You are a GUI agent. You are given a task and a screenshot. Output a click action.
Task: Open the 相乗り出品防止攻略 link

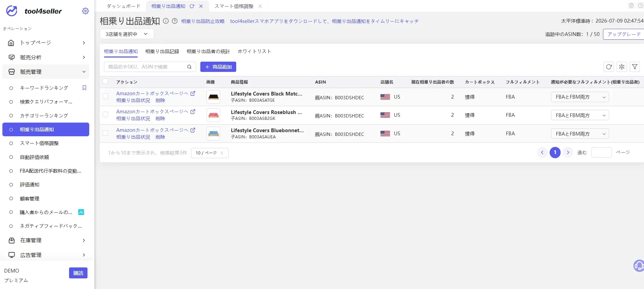203,21
